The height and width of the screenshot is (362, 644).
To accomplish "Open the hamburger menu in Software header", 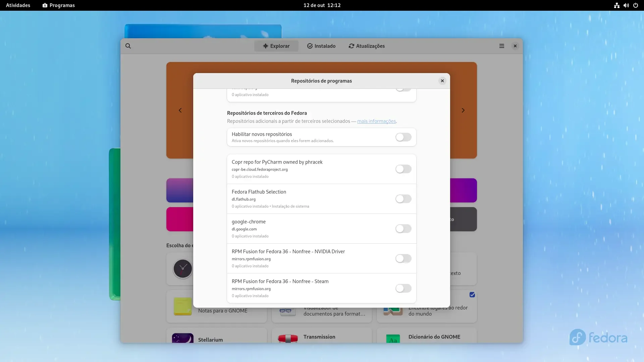I will click(501, 46).
